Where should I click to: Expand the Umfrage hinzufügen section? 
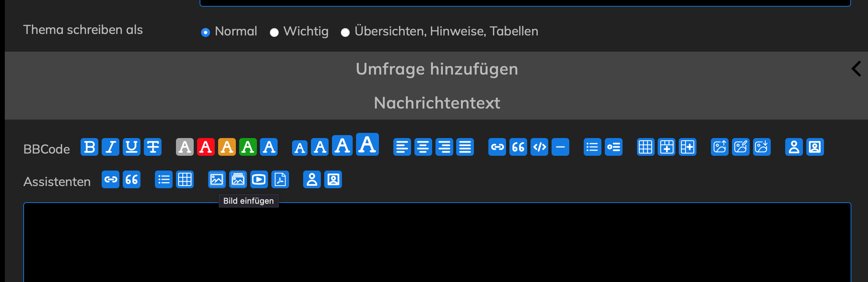click(437, 69)
